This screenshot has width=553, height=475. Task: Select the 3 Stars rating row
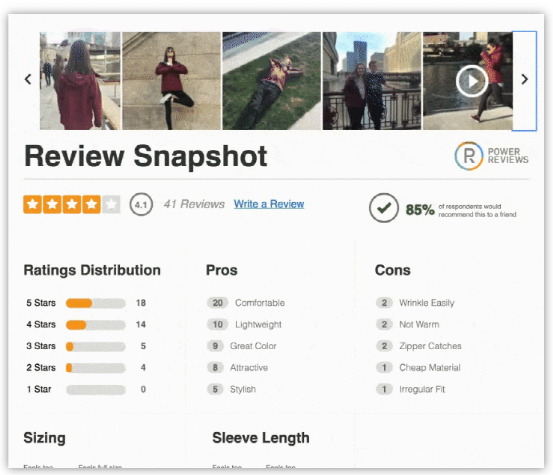pyautogui.click(x=86, y=346)
